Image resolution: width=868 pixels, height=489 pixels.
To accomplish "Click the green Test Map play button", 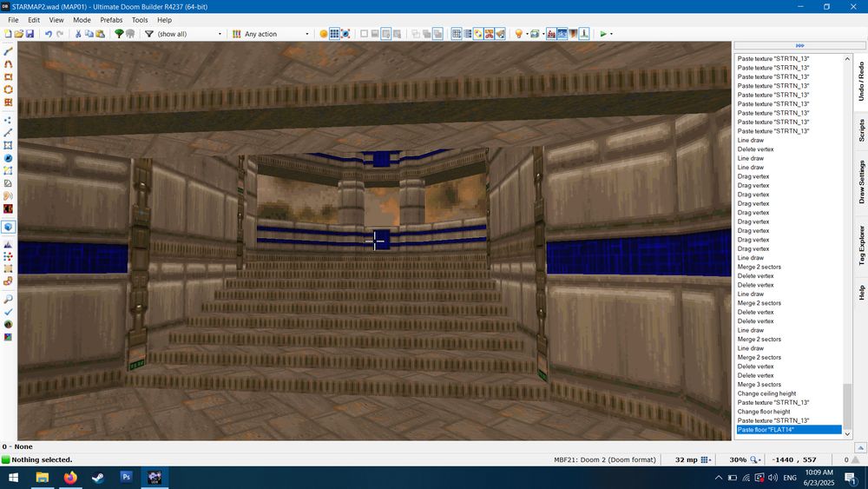I will coord(603,34).
